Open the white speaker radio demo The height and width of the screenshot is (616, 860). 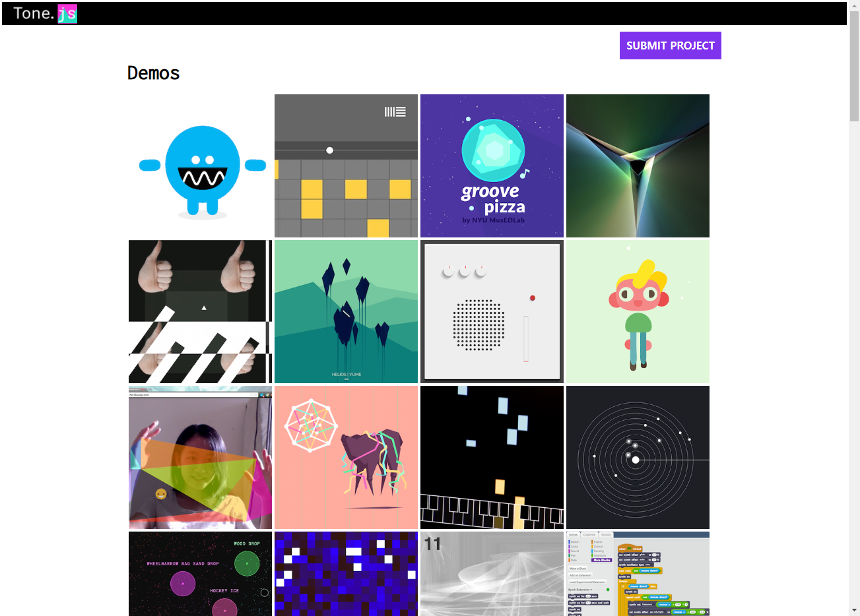[492, 311]
